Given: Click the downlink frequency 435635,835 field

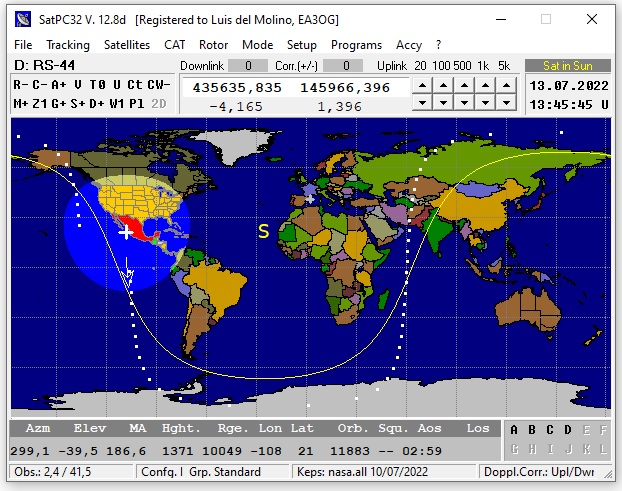Looking at the screenshot, I should coord(236,88).
